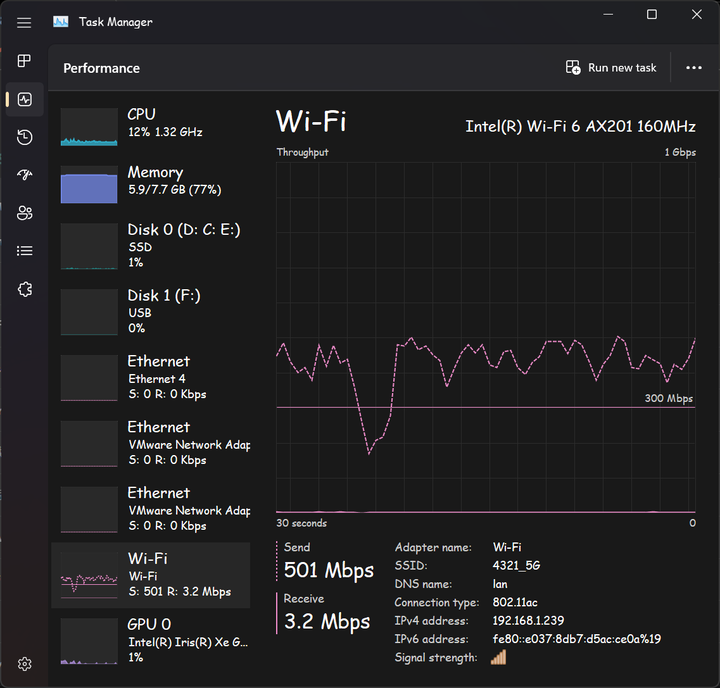The image size is (720, 688).
Task: Click the IPv4 address 192.168.1.239
Action: click(528, 620)
